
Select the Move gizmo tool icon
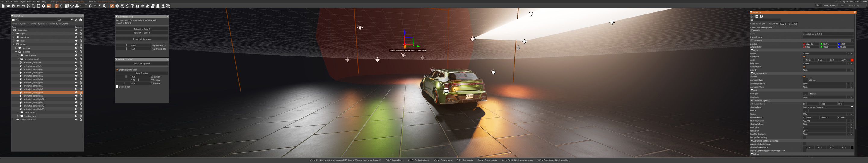(x=57, y=6)
